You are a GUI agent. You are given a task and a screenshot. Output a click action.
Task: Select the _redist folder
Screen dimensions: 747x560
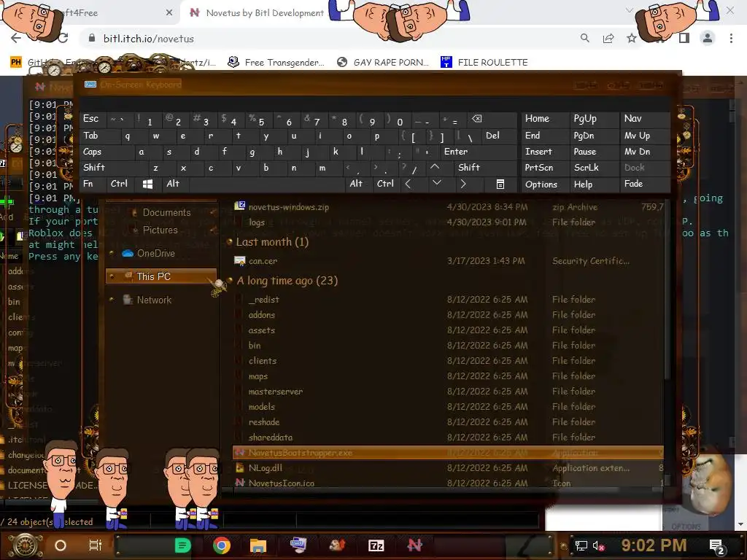coord(264,300)
